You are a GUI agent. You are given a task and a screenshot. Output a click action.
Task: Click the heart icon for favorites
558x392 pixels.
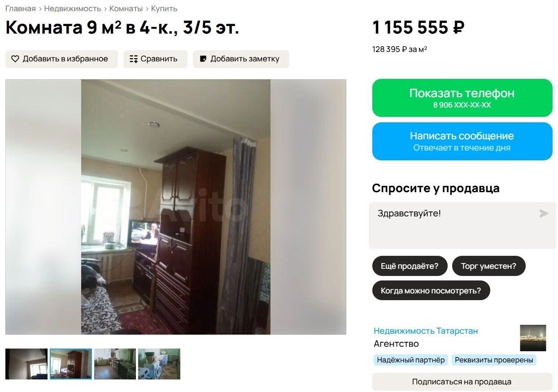pyautogui.click(x=15, y=59)
